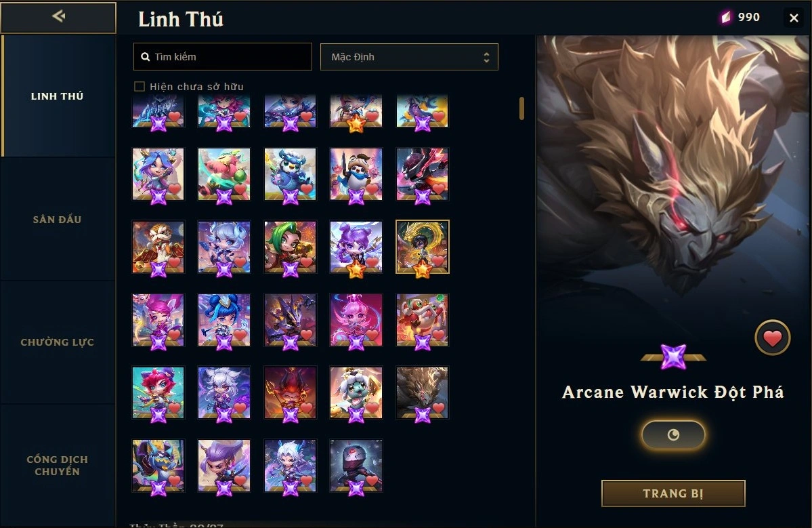Select the blue penguin legend thumbnail
812x528 pixels.
[290, 174]
